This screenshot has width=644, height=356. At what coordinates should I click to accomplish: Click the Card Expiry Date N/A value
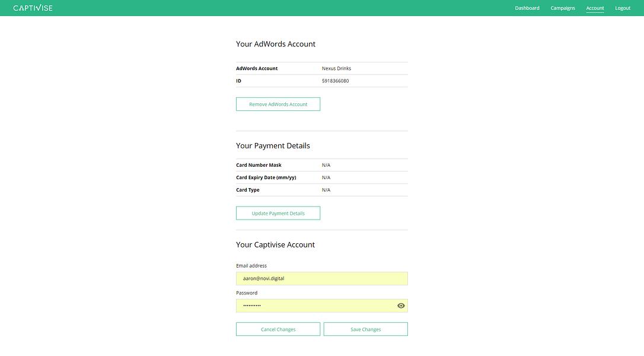coord(326,177)
